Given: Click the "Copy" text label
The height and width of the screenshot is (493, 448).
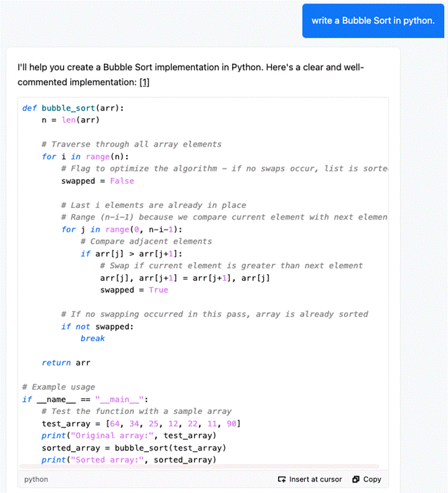Looking at the screenshot, I should 372,479.
